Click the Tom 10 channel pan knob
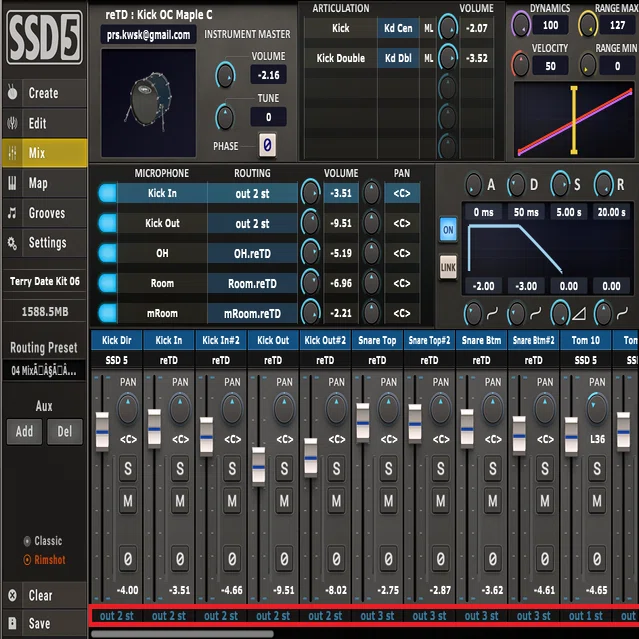 pyautogui.click(x=597, y=408)
